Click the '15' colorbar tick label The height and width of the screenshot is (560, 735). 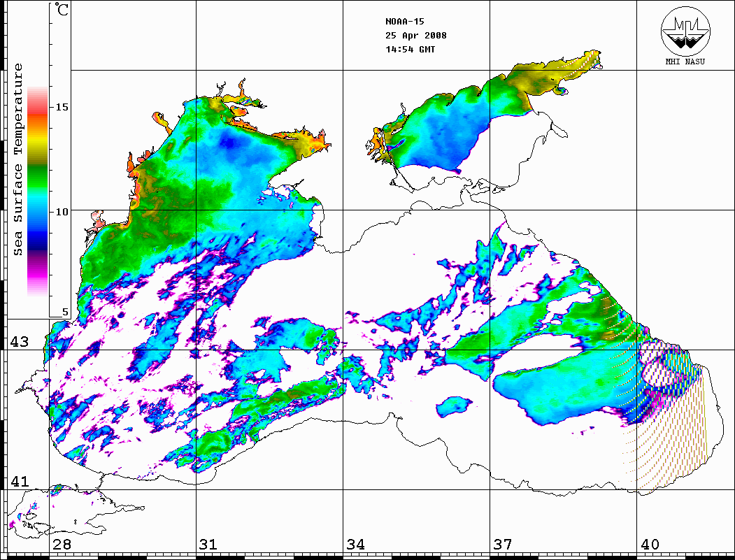coord(62,107)
